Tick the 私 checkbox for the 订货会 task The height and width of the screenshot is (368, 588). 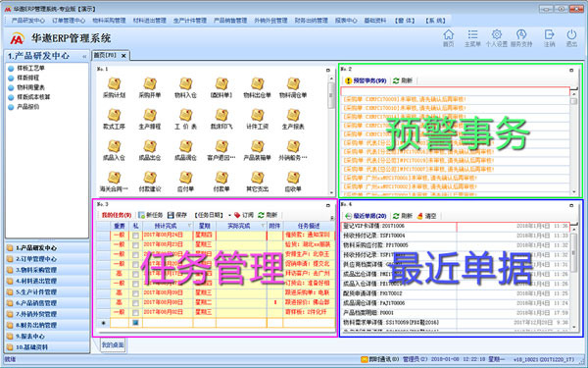coord(135,284)
